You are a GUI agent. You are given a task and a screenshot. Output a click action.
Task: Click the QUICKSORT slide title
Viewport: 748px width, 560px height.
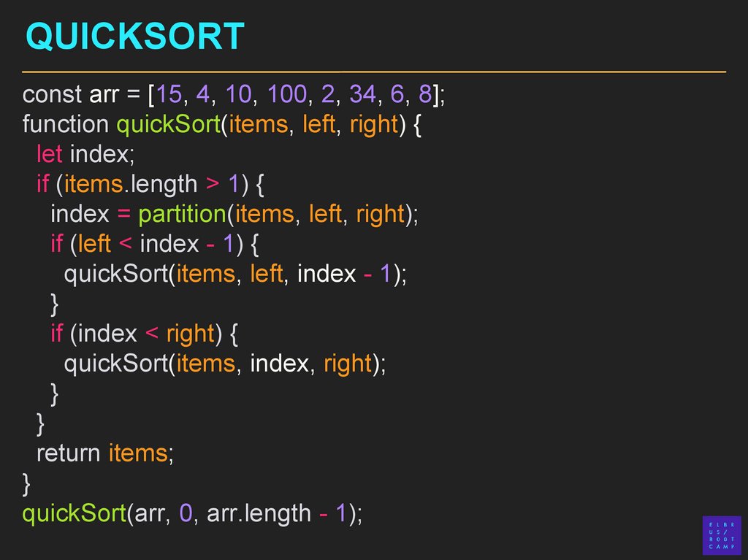click(x=134, y=37)
